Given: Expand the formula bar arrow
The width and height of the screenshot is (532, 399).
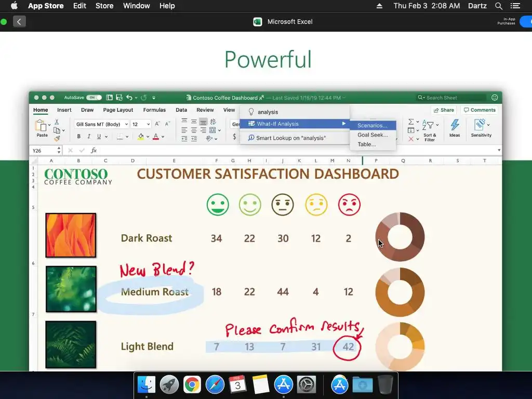Looking at the screenshot, I should (499, 150).
